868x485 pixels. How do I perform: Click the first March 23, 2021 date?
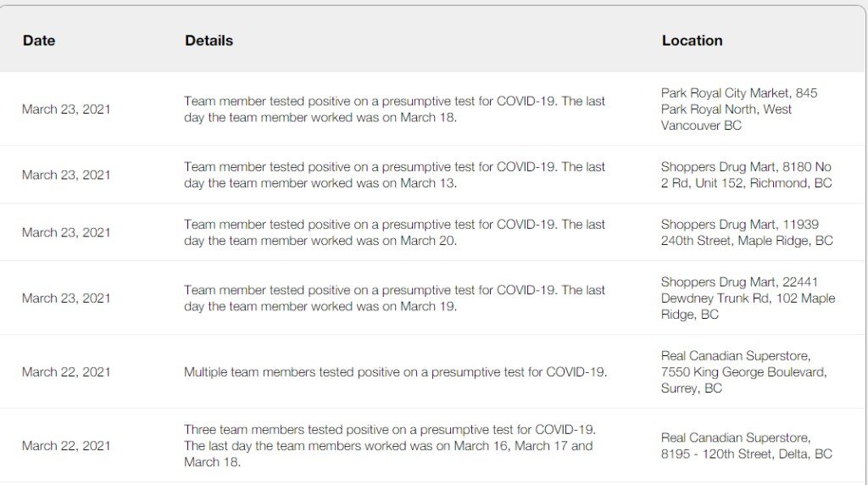pos(66,109)
